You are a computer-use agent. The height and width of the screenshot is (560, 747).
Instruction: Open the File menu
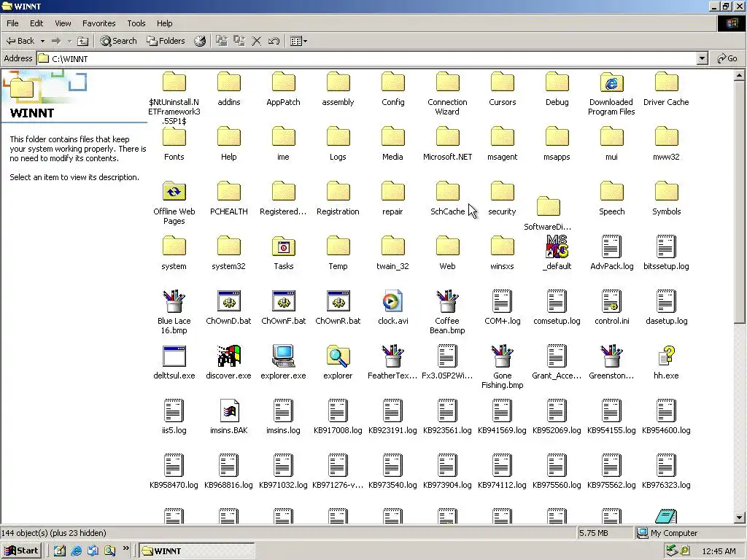[12, 23]
